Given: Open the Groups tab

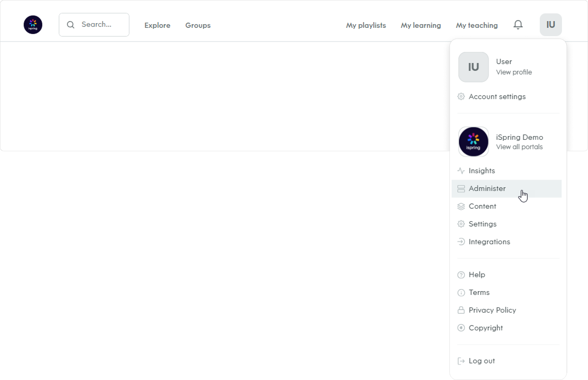Looking at the screenshot, I should pyautogui.click(x=198, y=25).
